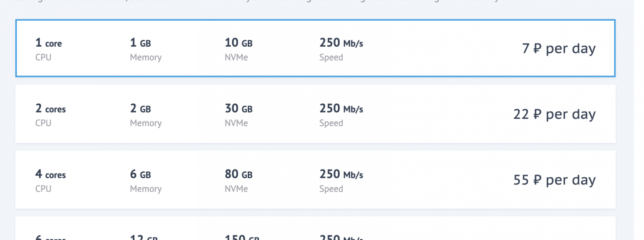Click the "1 core" CPU label
The height and width of the screenshot is (240, 644).
[x=48, y=43]
